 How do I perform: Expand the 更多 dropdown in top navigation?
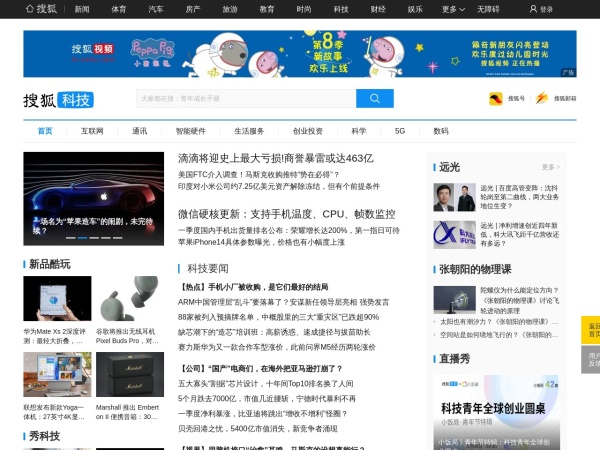453,9
